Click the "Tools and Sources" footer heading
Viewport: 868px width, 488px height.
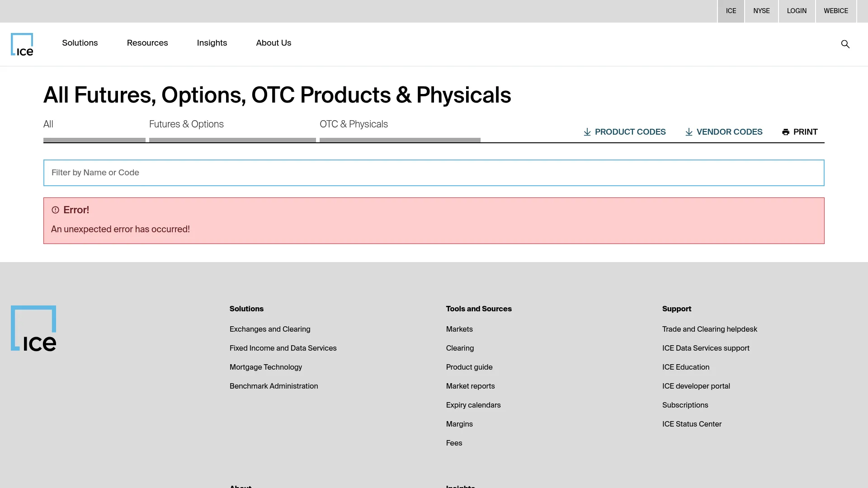point(479,309)
